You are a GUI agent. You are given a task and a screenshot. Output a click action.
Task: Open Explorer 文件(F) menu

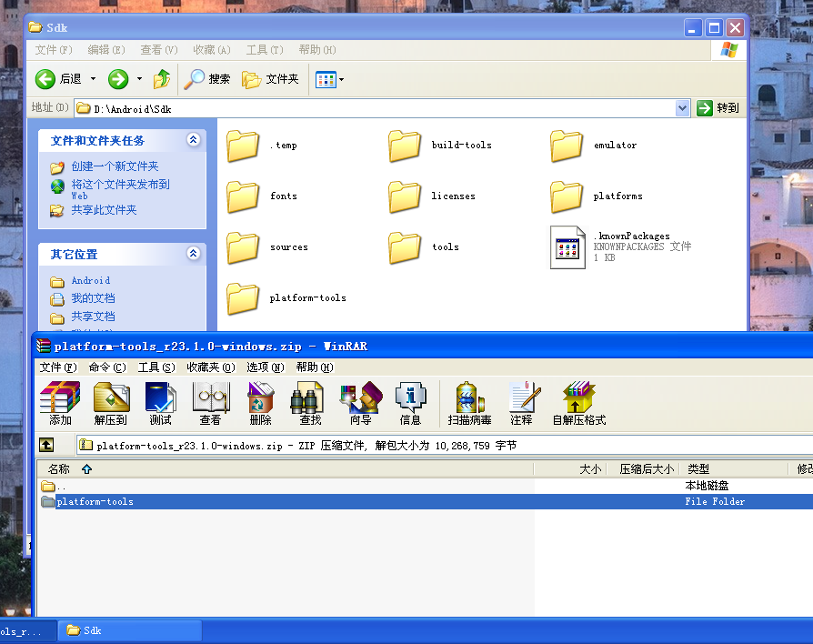(54, 50)
